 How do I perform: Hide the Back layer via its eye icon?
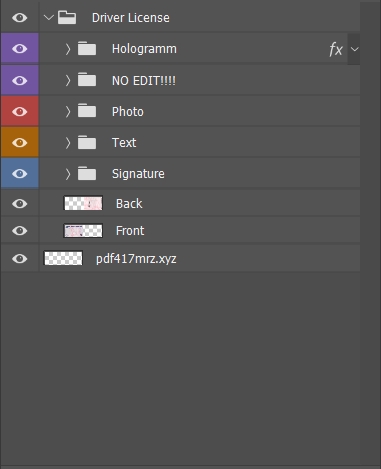point(19,203)
